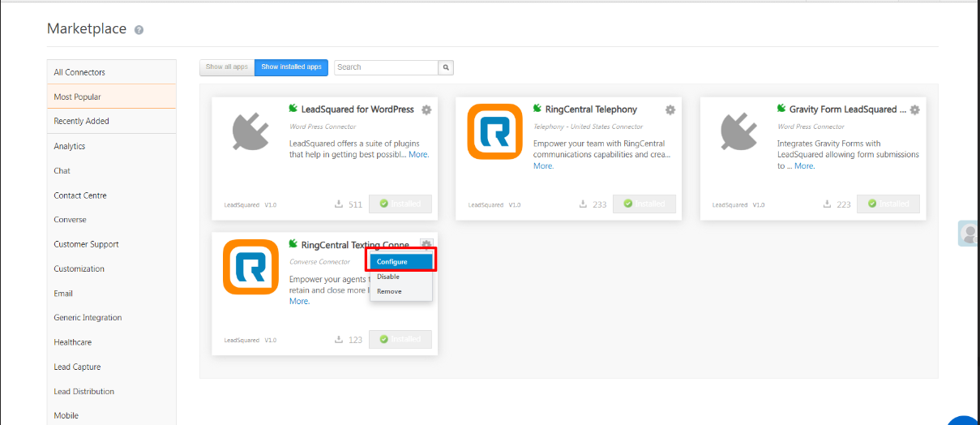The width and height of the screenshot is (980, 425).
Task: Click Installed button on RingCentral Telephony
Action: click(x=644, y=204)
